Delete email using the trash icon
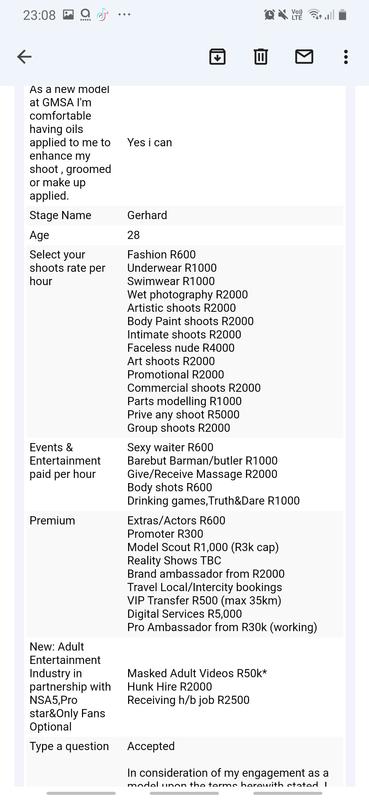The width and height of the screenshot is (369, 800). (x=261, y=57)
